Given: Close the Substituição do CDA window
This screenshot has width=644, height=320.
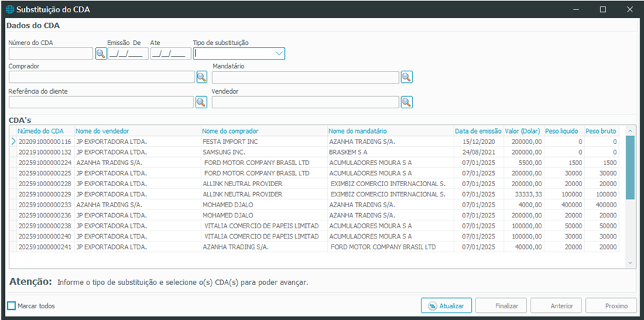Looking at the screenshot, I should (x=629, y=9).
